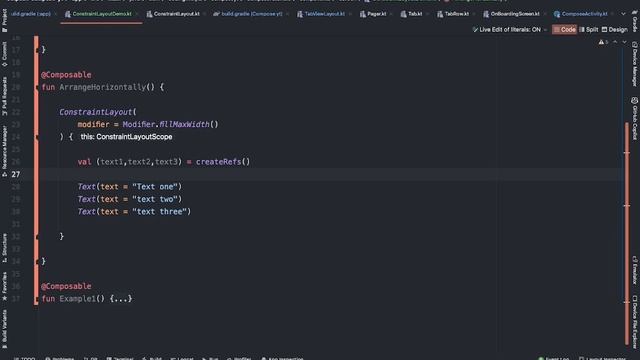Click fold end marker at line 17
Viewport: 640px width, 360px height.
(x=37, y=50)
